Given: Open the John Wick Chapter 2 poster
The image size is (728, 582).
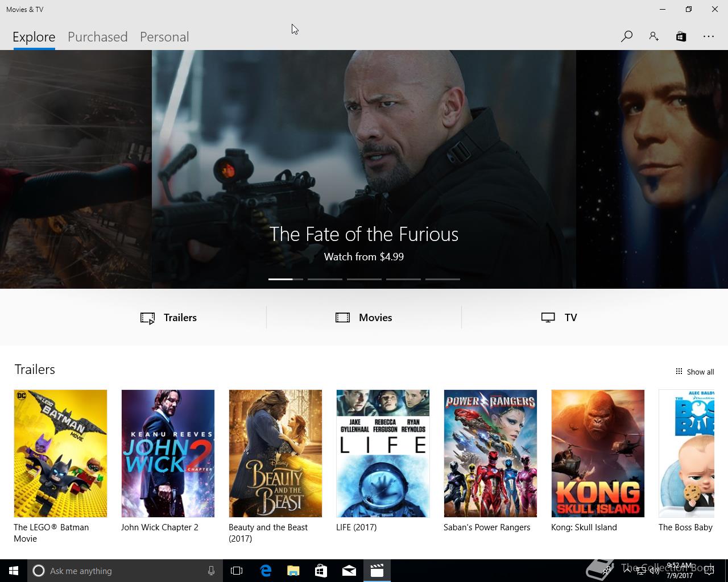Looking at the screenshot, I should pos(168,454).
